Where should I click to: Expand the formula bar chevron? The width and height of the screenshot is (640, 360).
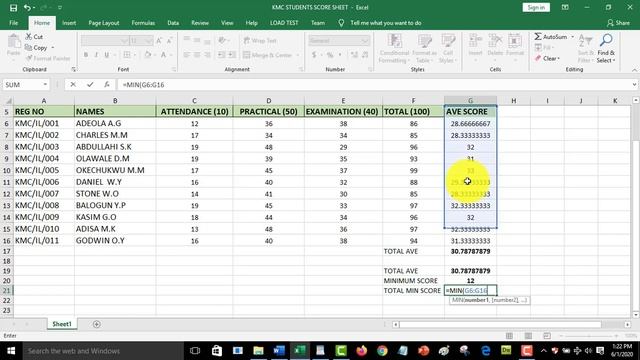[634, 84]
